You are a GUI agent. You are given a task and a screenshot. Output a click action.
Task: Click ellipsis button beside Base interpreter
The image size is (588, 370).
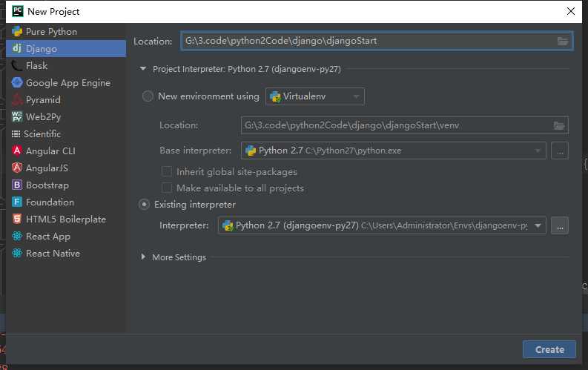(560, 151)
